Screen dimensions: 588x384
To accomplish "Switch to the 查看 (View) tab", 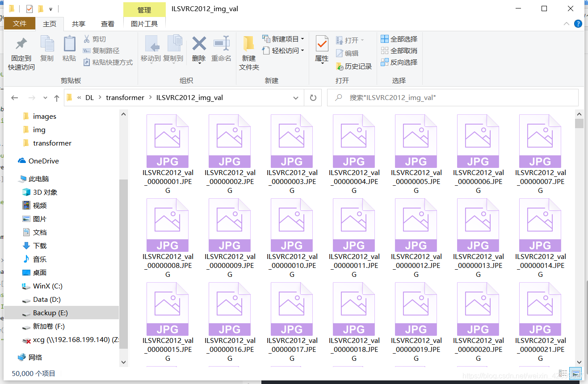I will pos(107,24).
